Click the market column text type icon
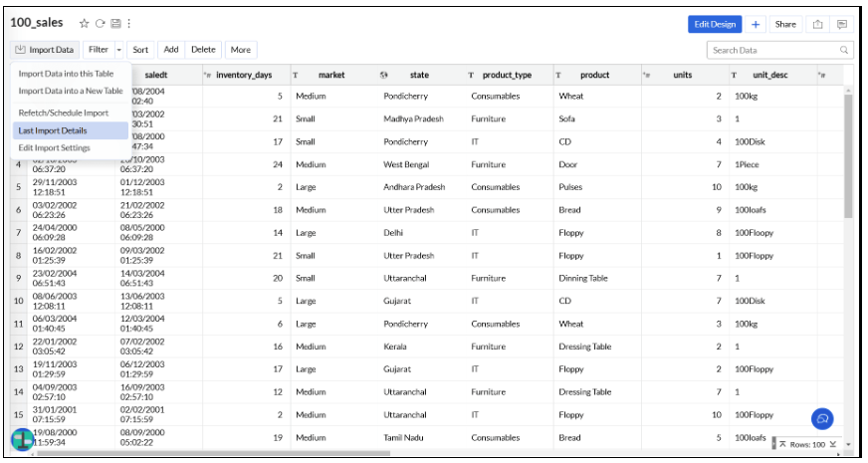 click(x=295, y=76)
